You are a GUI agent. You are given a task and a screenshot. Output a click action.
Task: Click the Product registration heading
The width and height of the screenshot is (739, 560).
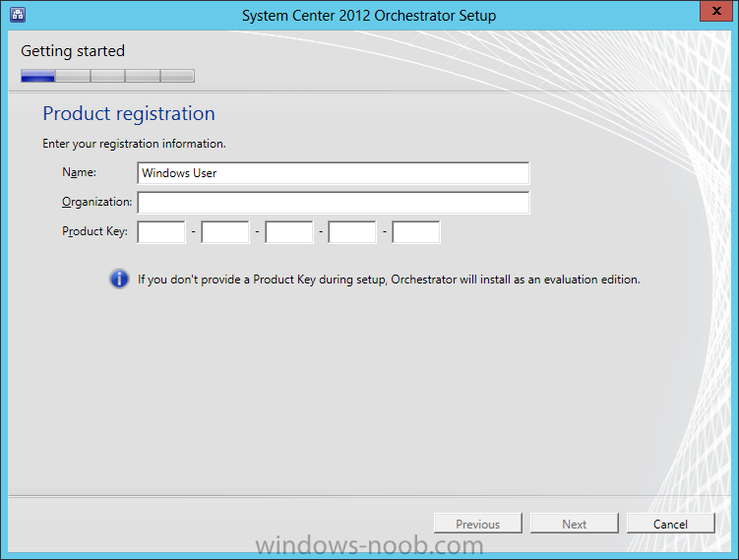[129, 114]
